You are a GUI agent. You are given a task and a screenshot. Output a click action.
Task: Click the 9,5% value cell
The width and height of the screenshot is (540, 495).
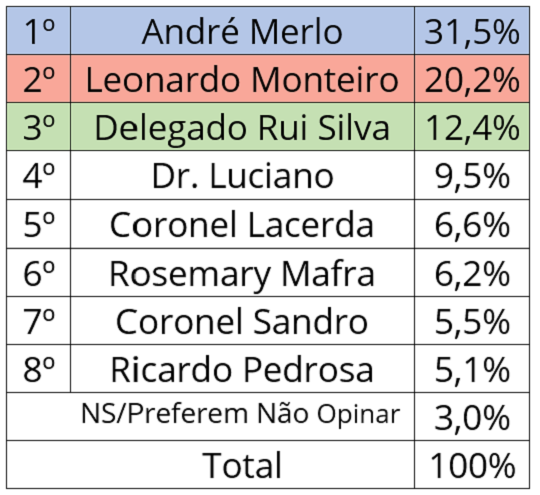pyautogui.click(x=472, y=175)
